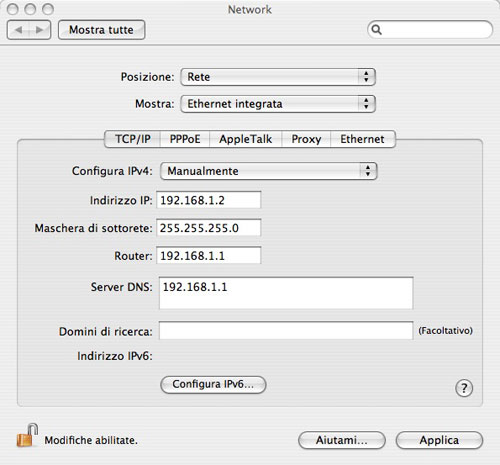Click the Mostra tutte button
The width and height of the screenshot is (500, 465).
pos(101,30)
